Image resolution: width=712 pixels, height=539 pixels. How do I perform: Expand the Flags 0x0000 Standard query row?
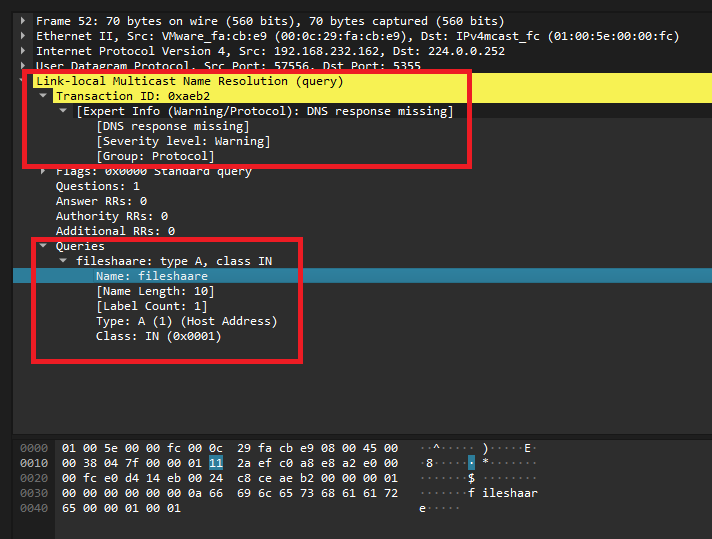click(x=44, y=171)
